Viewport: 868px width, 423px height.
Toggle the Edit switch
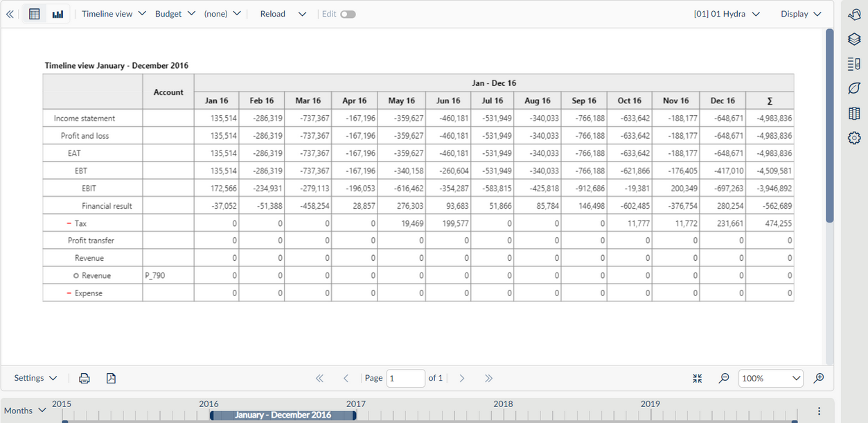[x=348, y=14]
